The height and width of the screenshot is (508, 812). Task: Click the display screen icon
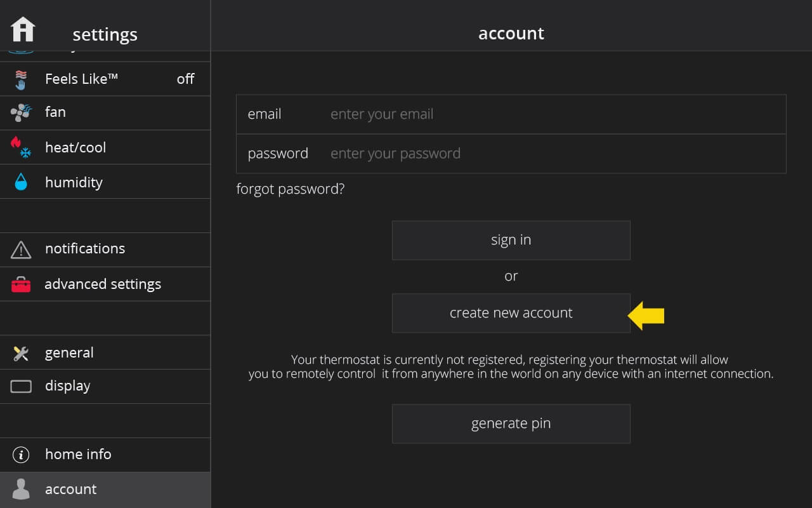point(21,386)
